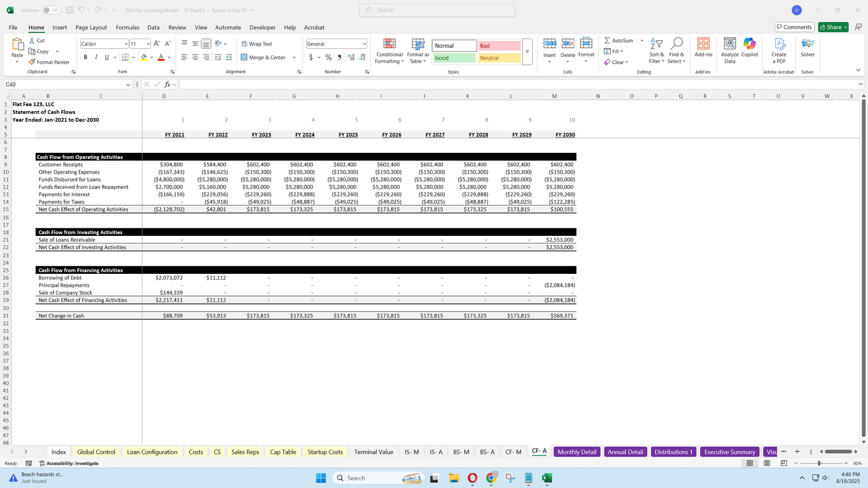Expand the Name Box dropdown arrow
This screenshot has width=868, height=488.
[128, 85]
